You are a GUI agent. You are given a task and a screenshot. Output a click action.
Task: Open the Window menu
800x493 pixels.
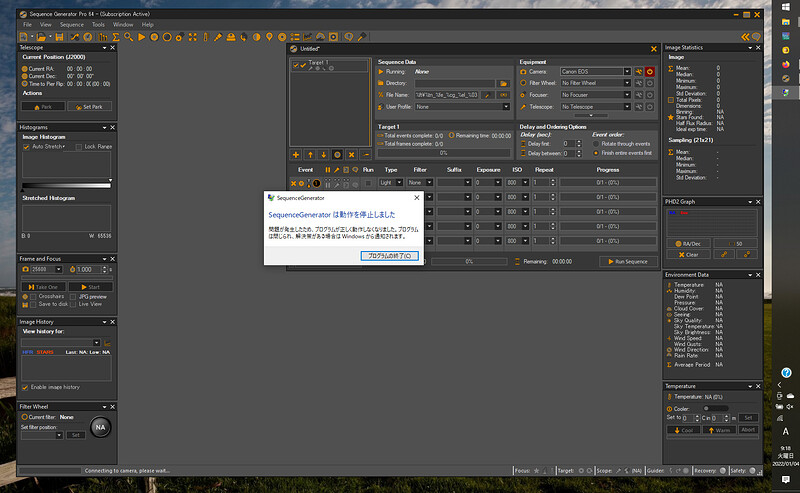click(x=123, y=24)
